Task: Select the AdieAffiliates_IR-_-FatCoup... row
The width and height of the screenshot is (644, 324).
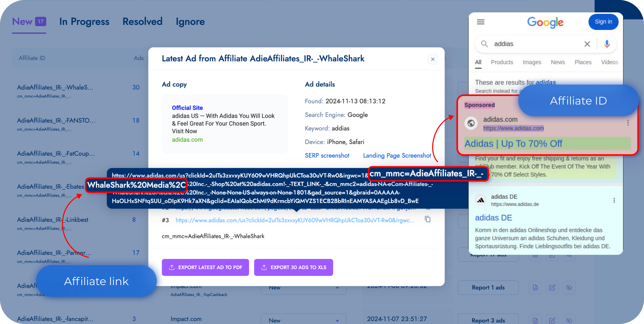Action: (56, 153)
